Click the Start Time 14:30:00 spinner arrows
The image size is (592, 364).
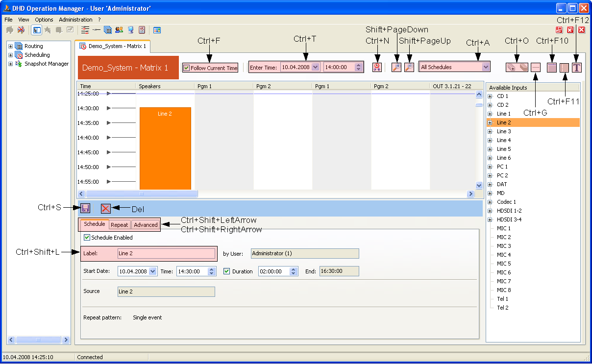pos(212,271)
